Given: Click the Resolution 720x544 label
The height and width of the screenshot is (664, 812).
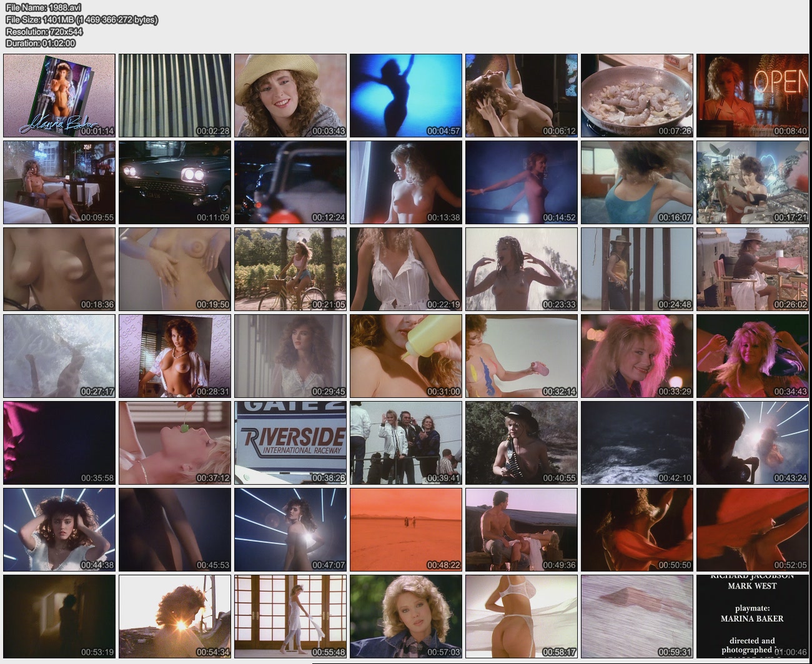Looking at the screenshot, I should pyautogui.click(x=44, y=31).
